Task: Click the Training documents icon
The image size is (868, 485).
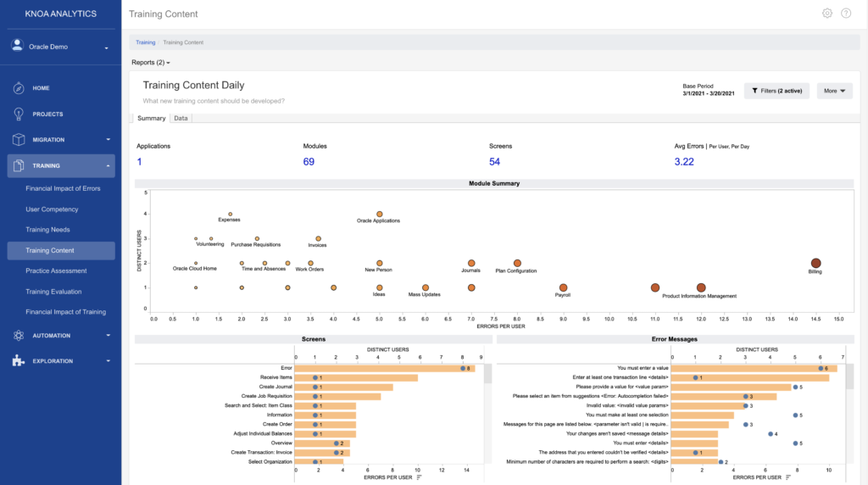Action: pos(19,165)
